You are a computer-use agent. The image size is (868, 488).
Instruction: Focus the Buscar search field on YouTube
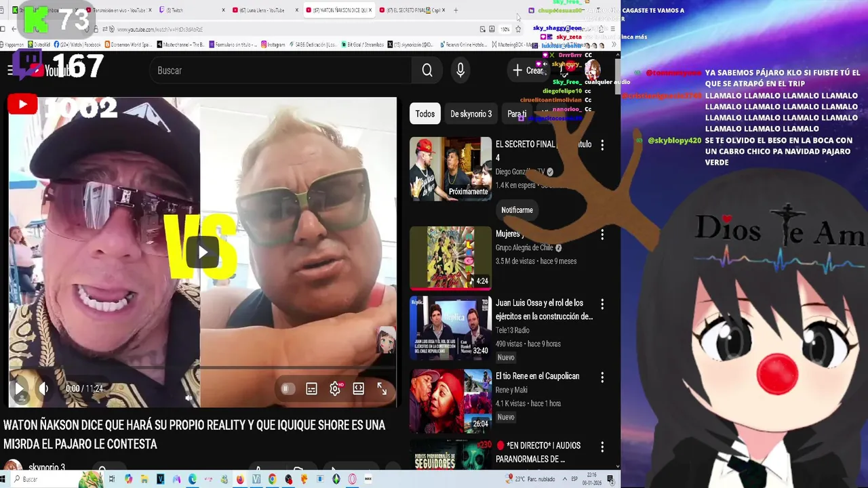(281, 70)
